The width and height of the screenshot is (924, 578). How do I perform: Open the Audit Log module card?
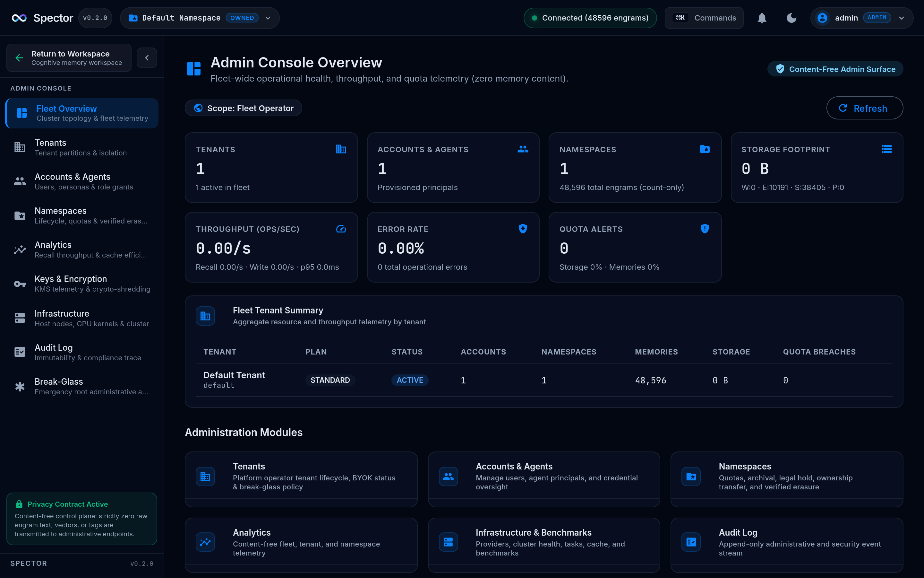787,545
